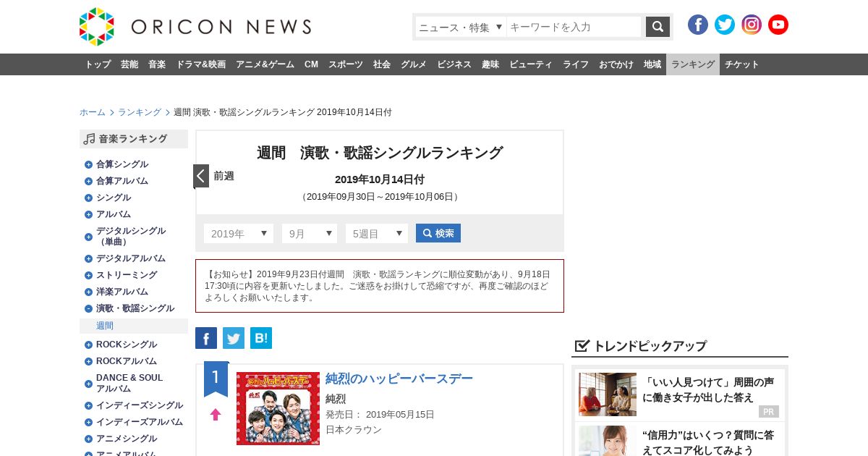Select 週間 under 演歌・歌謡シングル
The height and width of the screenshot is (456, 868).
tap(105, 326)
